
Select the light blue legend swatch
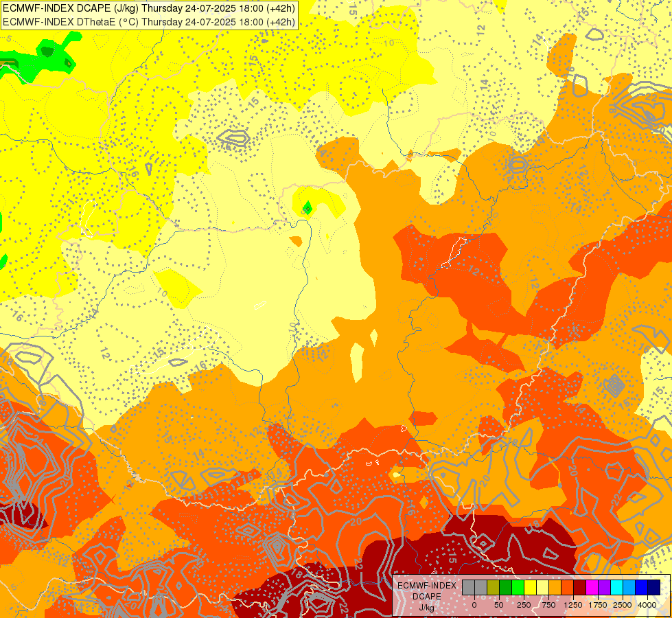[x=629, y=588]
